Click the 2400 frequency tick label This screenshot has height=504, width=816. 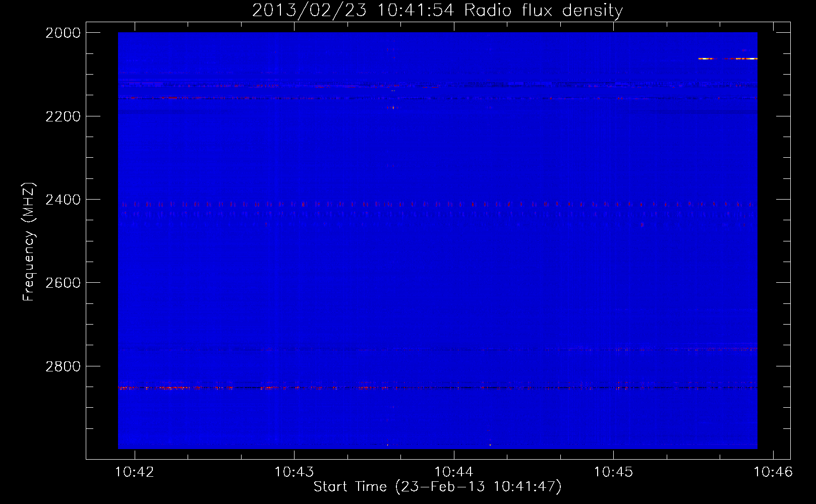(x=63, y=200)
